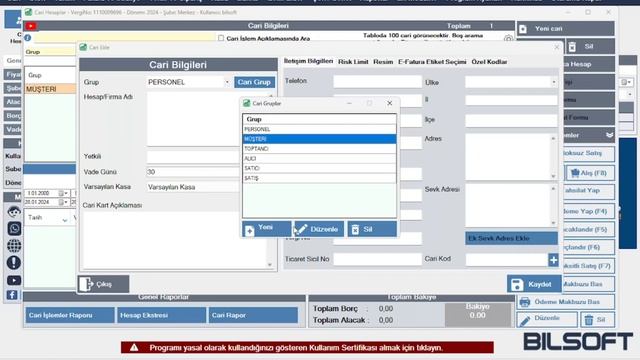Click Hesap Ekstresi button

[162, 315]
